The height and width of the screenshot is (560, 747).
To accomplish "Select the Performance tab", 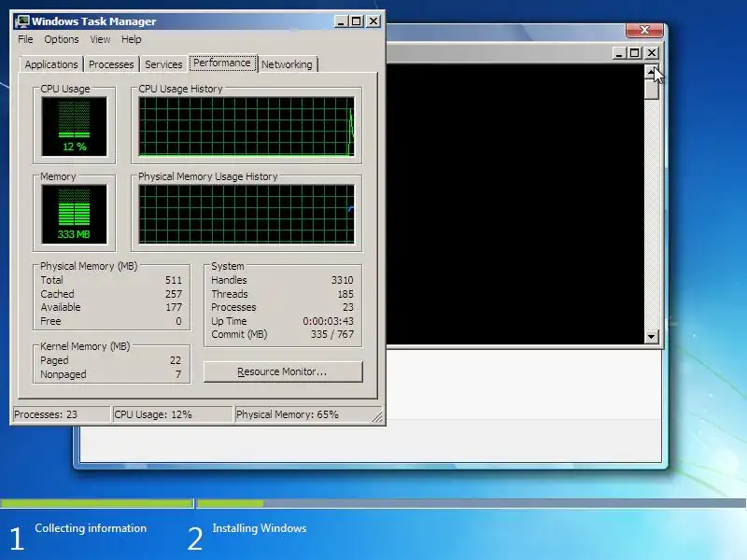I will click(x=222, y=63).
